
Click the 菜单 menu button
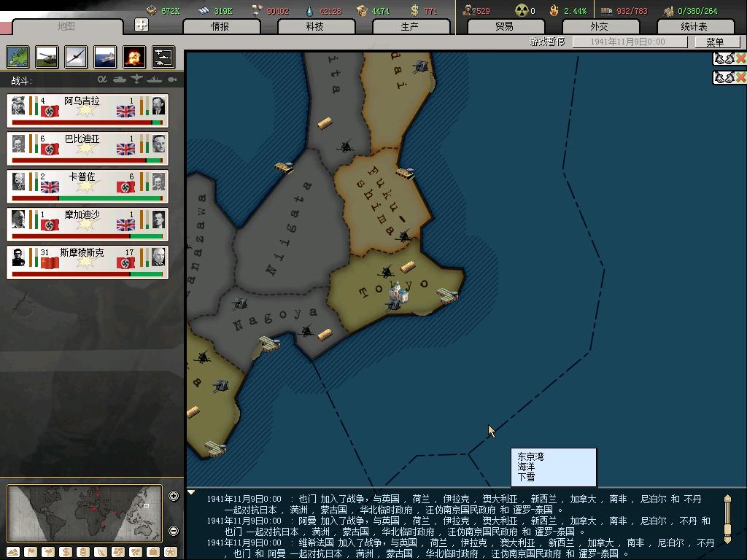tap(714, 42)
